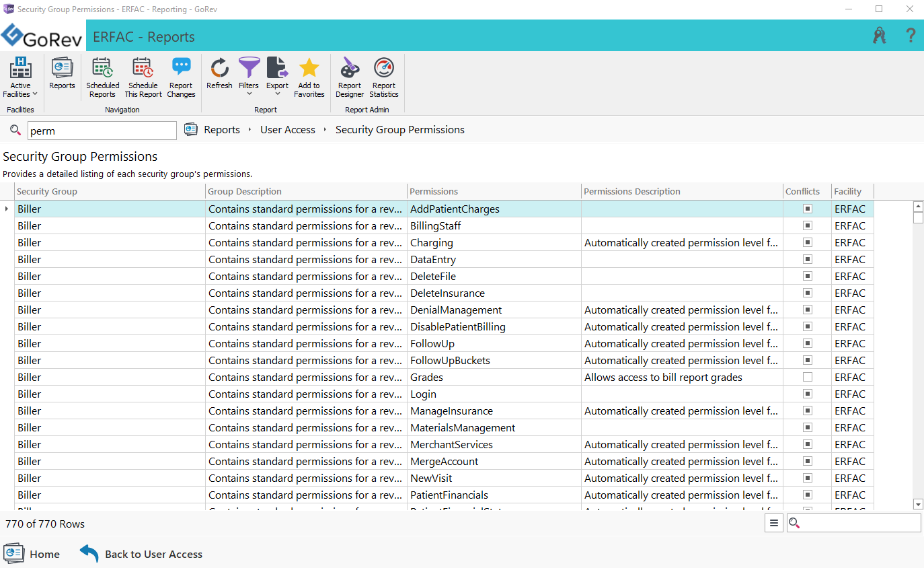Click Schedule This Report icon

point(143,77)
